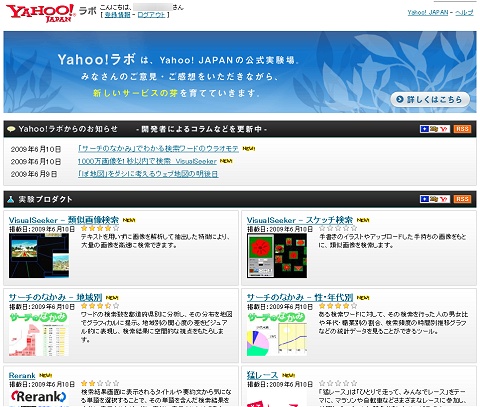Click VisualSeeker スケッチ検索 red flower thumbnail
Image resolution: width=480 pixels, height=407 pixels.
(x=277, y=255)
